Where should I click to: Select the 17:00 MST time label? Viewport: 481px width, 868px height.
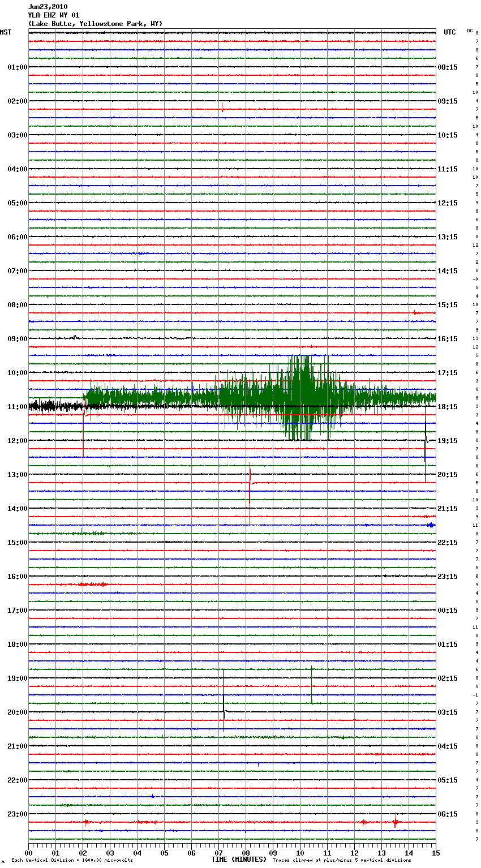pyautogui.click(x=18, y=611)
